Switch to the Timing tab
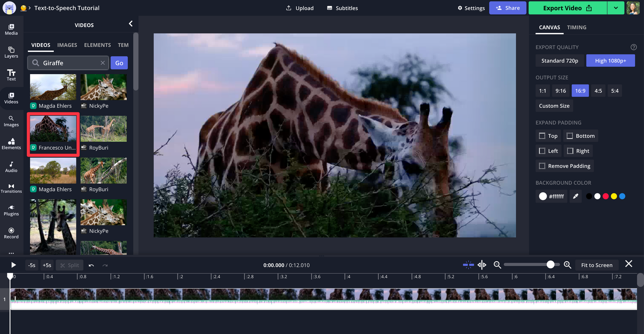 [576, 27]
